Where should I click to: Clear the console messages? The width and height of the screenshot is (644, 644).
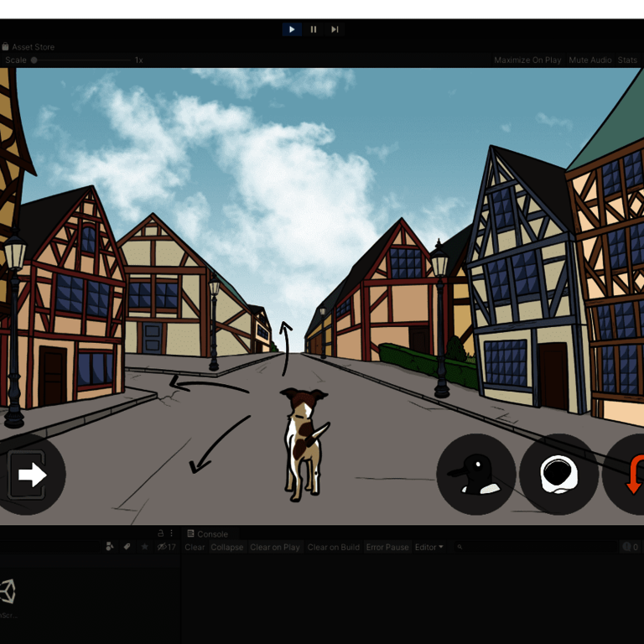[x=195, y=547]
